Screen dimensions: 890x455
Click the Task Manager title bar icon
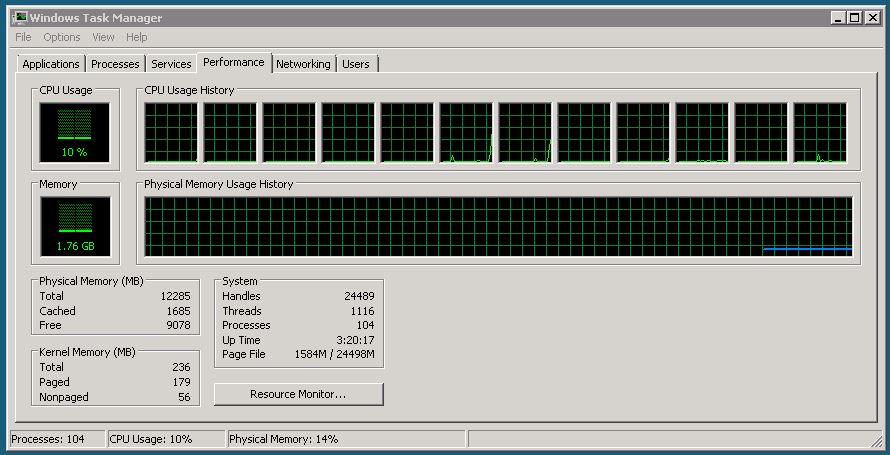click(x=18, y=18)
